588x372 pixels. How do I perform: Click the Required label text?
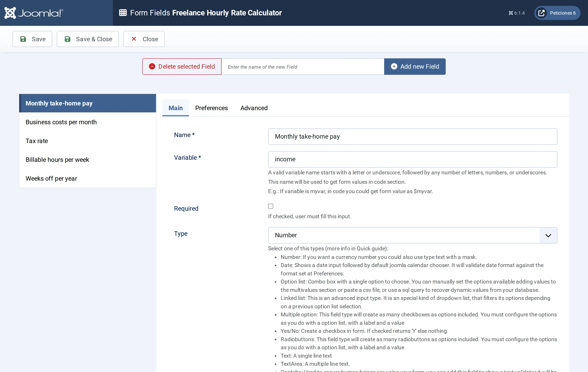186,209
